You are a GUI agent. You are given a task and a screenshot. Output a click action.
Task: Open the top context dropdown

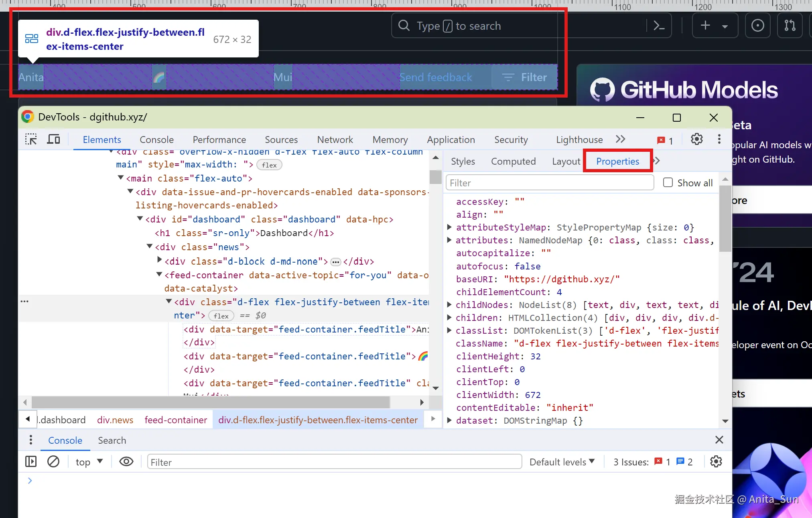tap(89, 462)
